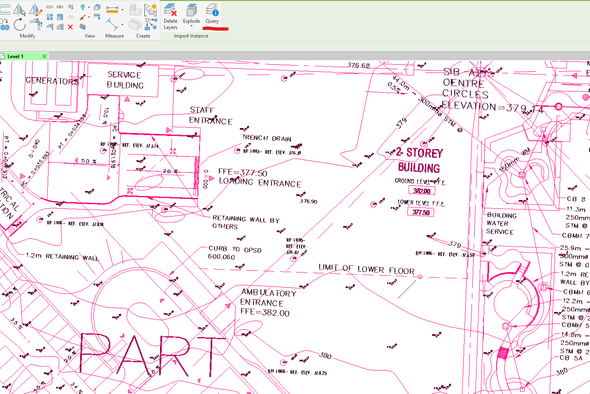590x394 pixels.
Task: Click the 'FFE=382.00' elevation text
Action: [265, 312]
